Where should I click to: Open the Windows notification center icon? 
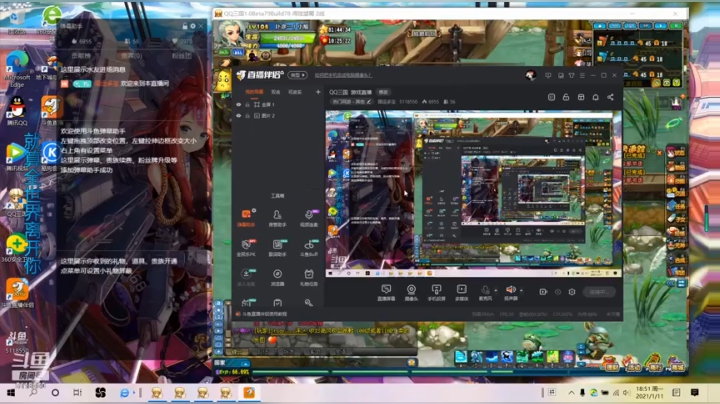(694, 393)
